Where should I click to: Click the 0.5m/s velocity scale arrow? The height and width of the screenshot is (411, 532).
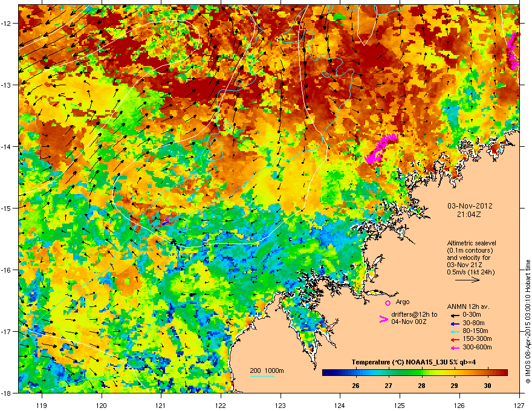(x=467, y=280)
